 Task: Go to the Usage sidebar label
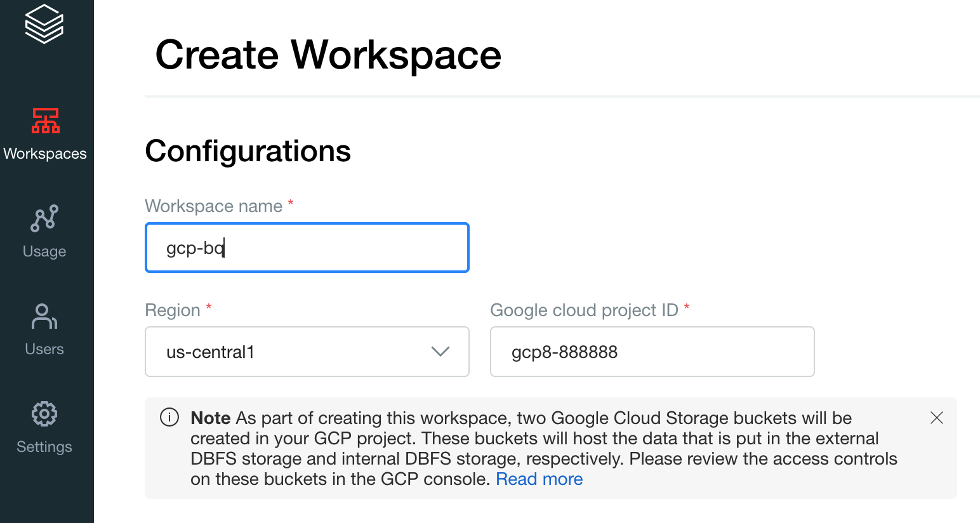coord(44,251)
